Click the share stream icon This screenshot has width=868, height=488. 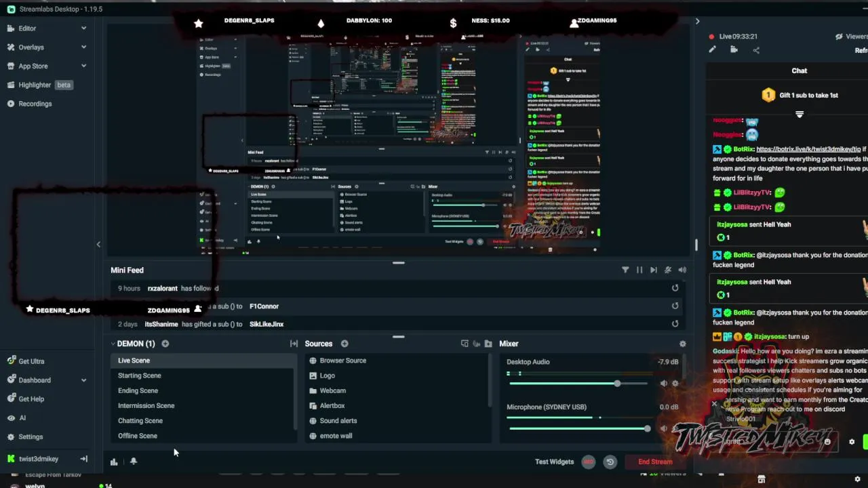(756, 49)
